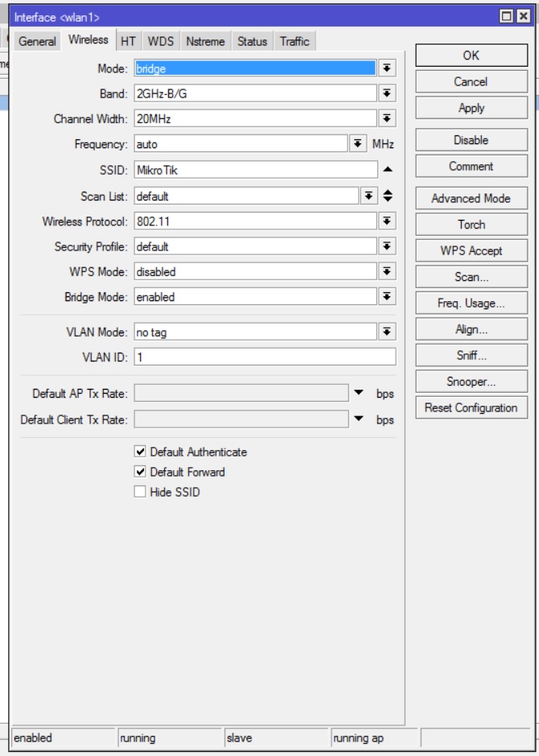Screen dimensions: 539x756
Task: Click the WPS Mode field showing disabled
Action: click(255, 271)
